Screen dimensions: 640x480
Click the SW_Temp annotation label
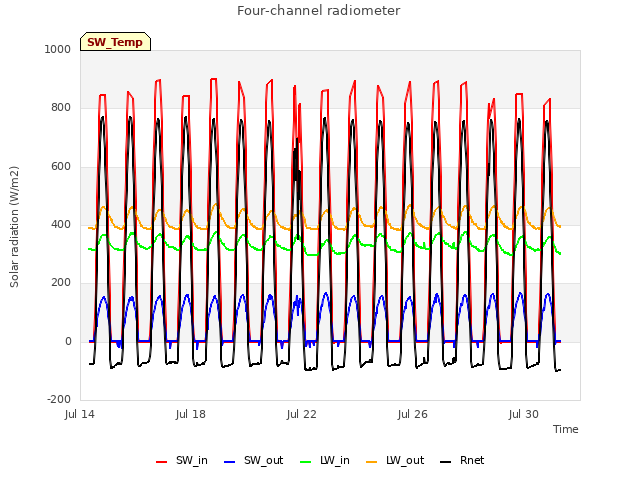pos(115,42)
